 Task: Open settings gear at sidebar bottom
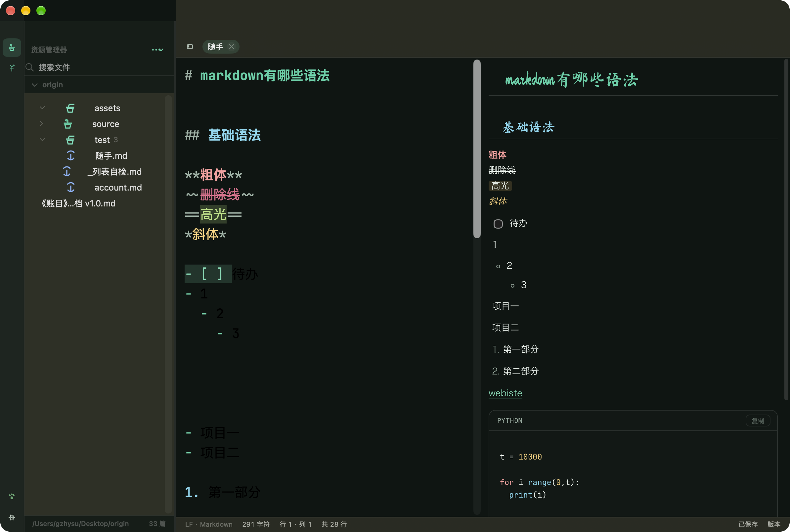[x=12, y=517]
